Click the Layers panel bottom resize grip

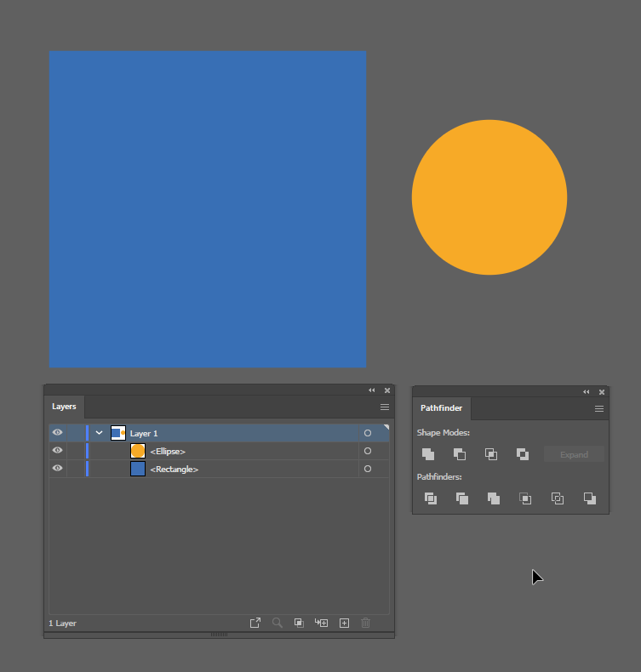[x=219, y=635]
